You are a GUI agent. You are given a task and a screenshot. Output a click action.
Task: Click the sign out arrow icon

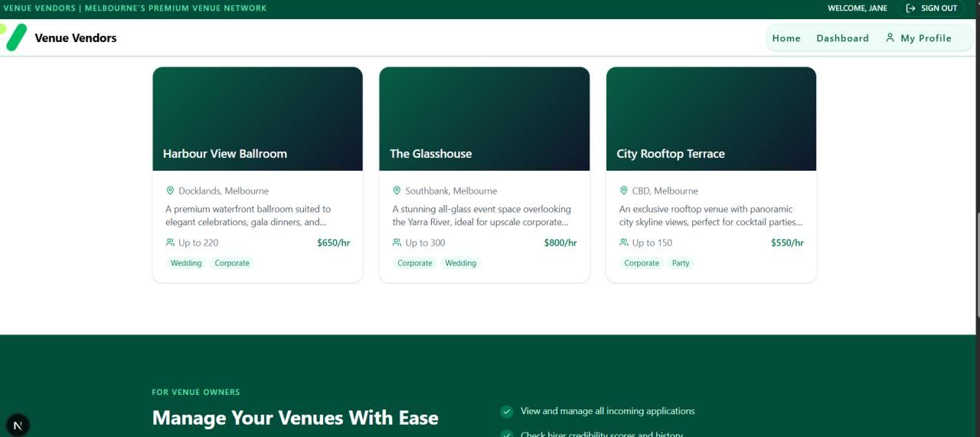(x=910, y=8)
